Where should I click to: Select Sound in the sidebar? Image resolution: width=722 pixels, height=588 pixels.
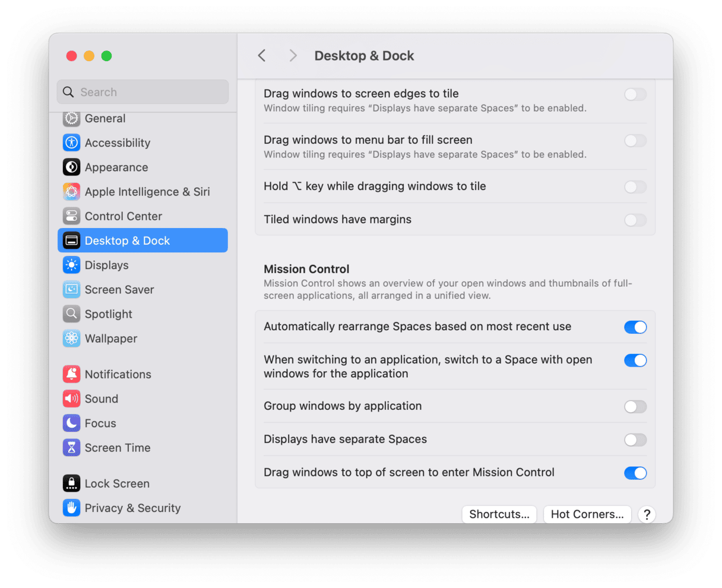point(142,399)
